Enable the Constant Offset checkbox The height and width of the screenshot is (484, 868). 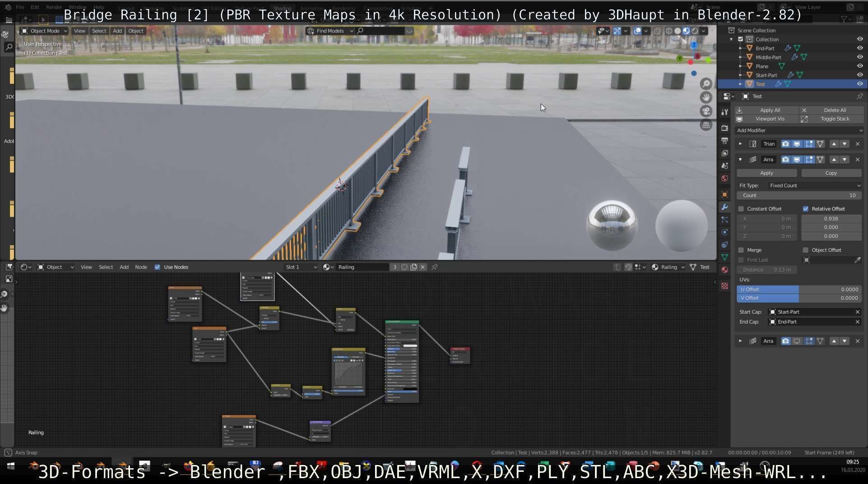[741, 209]
